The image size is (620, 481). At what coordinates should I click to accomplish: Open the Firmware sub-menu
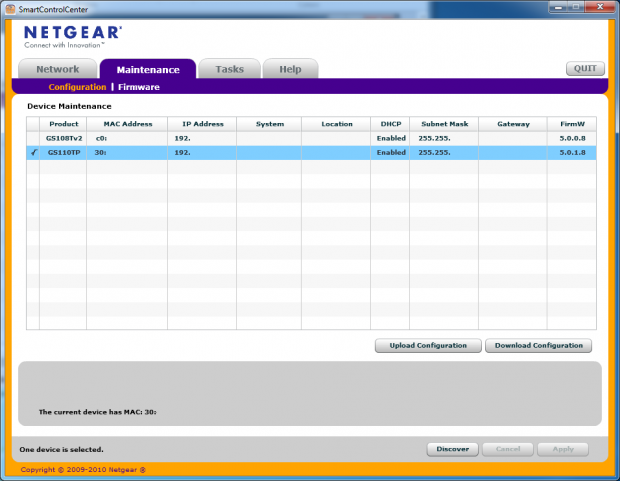point(139,87)
